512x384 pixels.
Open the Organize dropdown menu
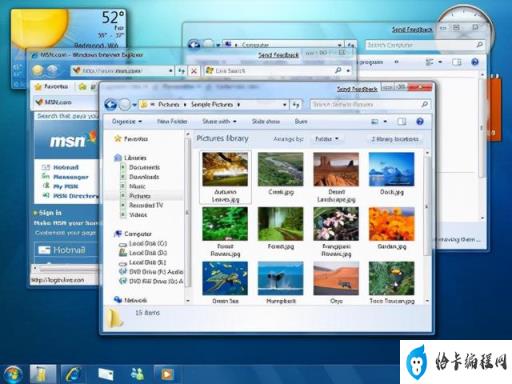(x=127, y=121)
